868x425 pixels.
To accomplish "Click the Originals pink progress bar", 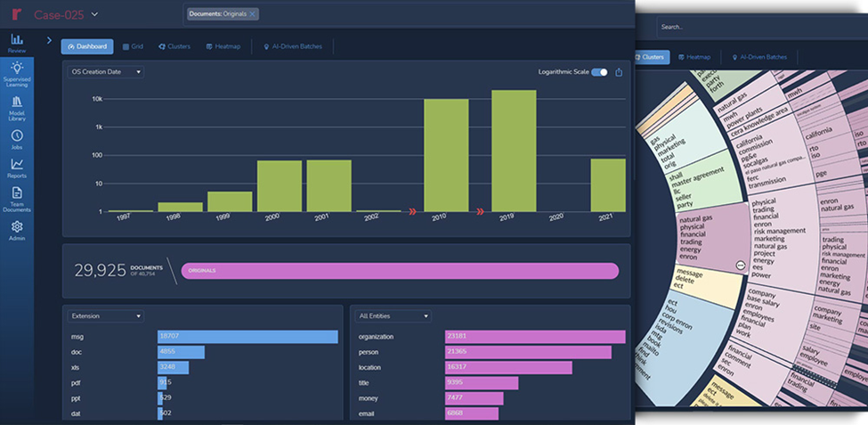I will click(400, 271).
